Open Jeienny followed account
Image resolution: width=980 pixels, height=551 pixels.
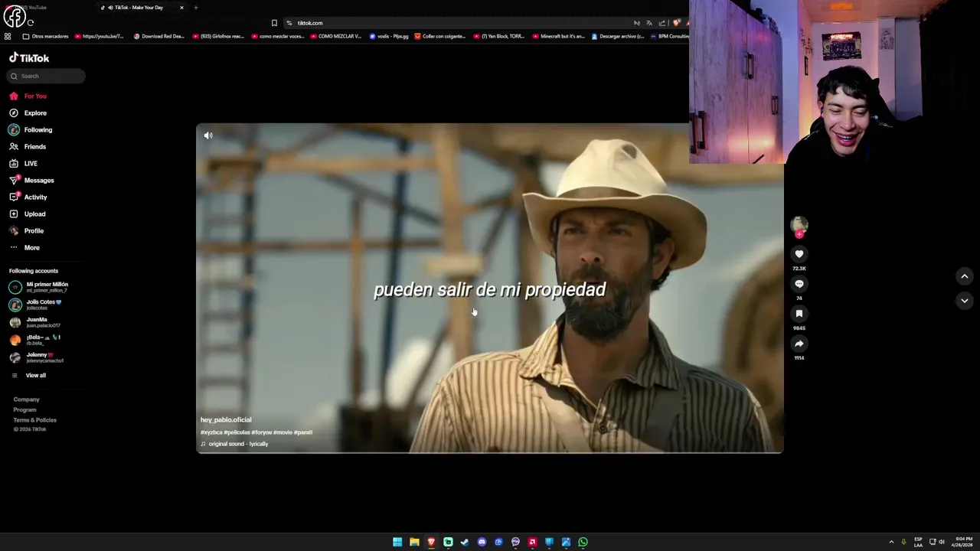click(x=37, y=357)
